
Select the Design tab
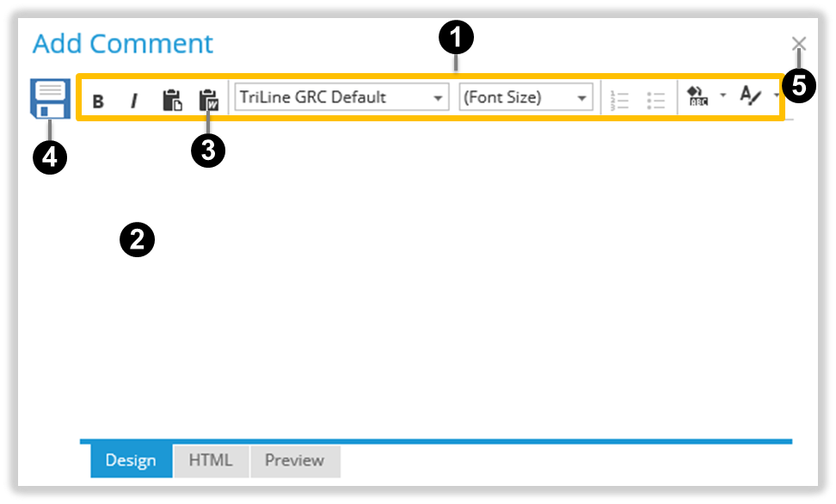[130, 460]
